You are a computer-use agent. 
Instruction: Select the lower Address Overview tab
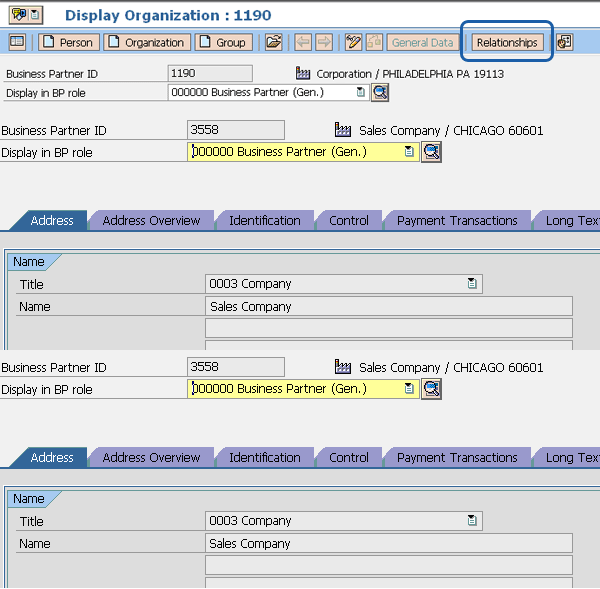pos(151,457)
